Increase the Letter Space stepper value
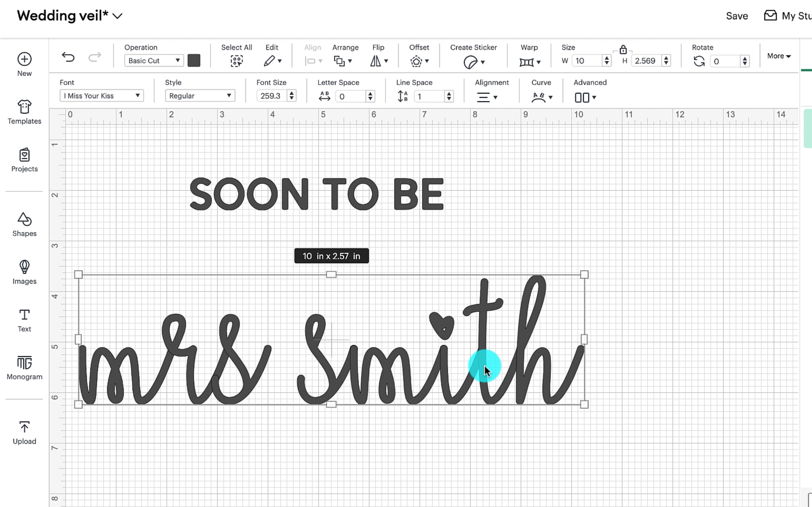The height and width of the screenshot is (507, 812). coord(370,93)
